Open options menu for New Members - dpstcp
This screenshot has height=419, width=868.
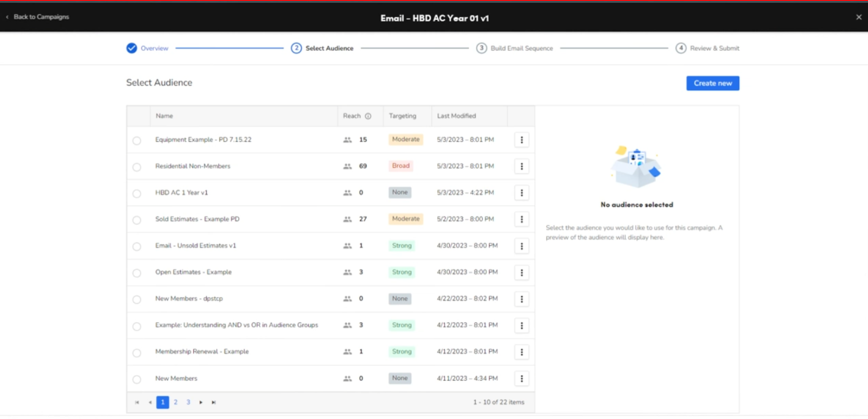click(521, 299)
